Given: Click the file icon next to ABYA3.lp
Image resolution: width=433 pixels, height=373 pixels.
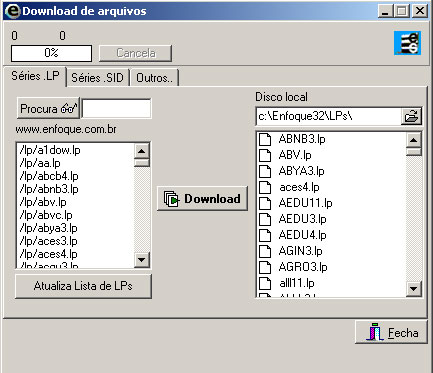Looking at the screenshot, I should click(265, 171).
